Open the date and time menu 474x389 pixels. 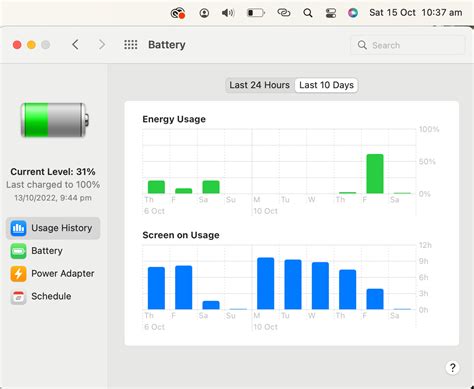pos(416,13)
